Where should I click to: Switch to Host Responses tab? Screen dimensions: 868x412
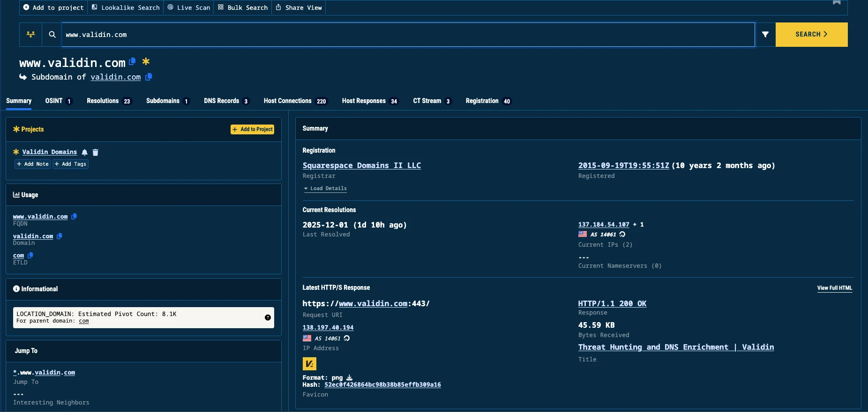pos(370,101)
